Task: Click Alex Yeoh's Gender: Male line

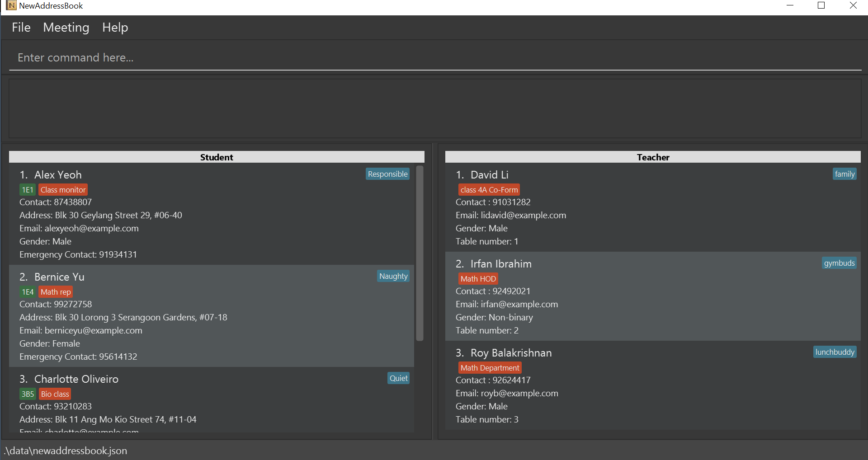Action: [x=45, y=241]
